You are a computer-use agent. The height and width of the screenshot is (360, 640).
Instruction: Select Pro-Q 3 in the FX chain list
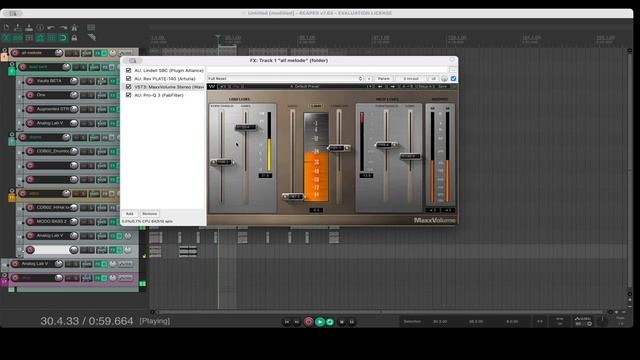159,95
